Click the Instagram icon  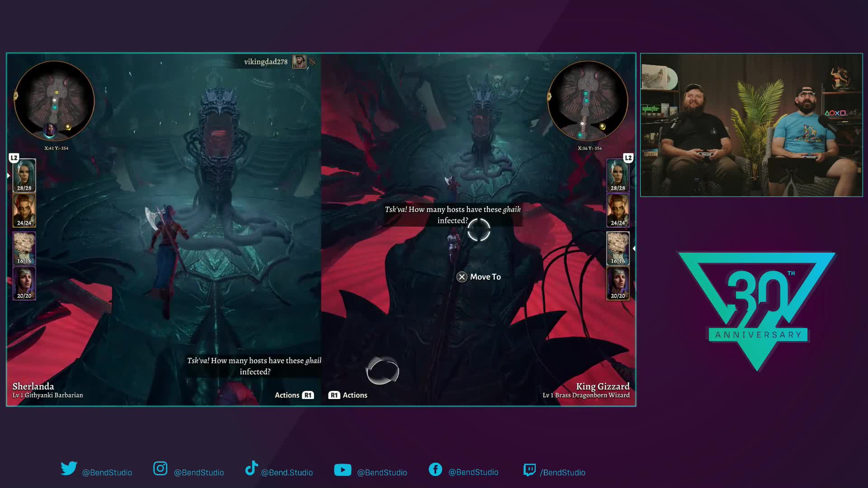coord(160,468)
